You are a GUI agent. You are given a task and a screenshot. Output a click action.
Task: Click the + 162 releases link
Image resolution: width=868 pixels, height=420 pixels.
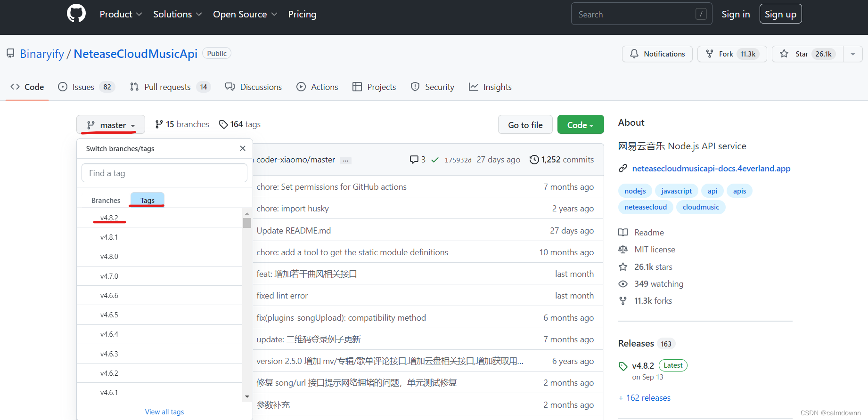coord(644,398)
